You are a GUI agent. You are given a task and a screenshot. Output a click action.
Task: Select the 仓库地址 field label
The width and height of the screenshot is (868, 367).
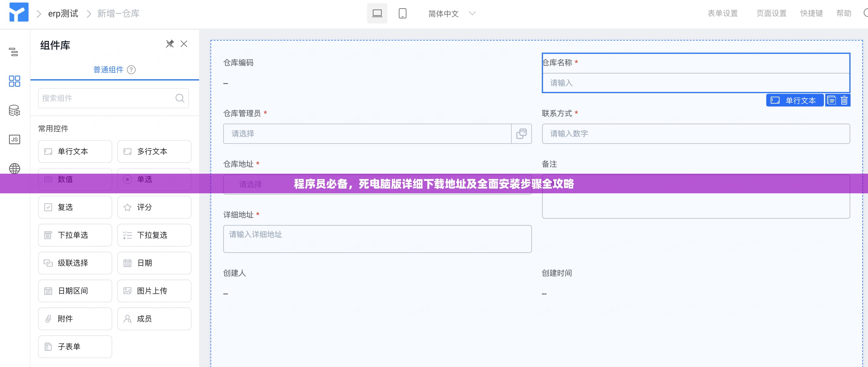238,164
